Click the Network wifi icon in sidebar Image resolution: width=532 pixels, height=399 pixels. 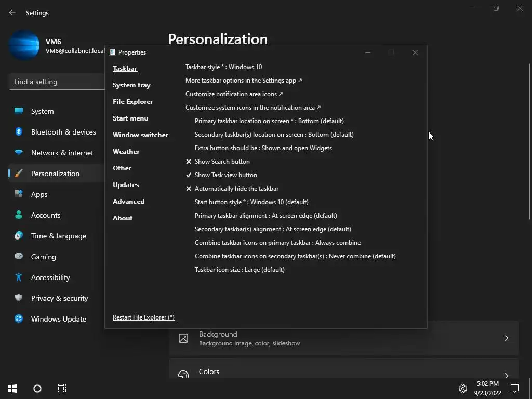pos(19,152)
